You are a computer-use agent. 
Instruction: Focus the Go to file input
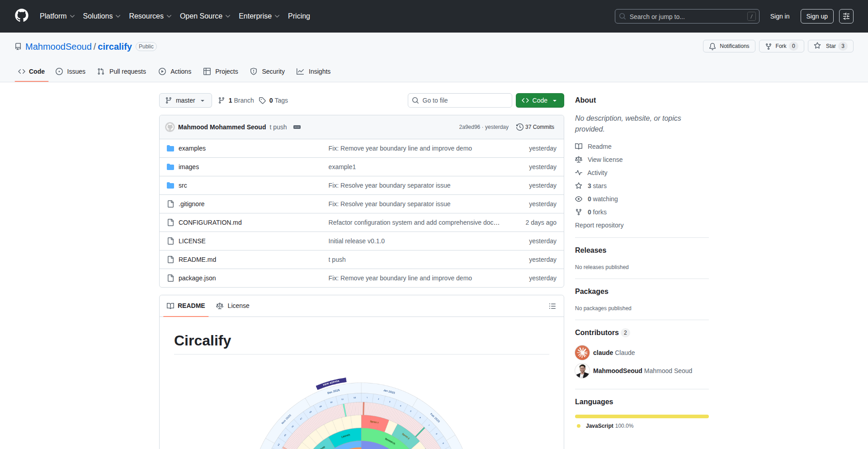[460, 100]
